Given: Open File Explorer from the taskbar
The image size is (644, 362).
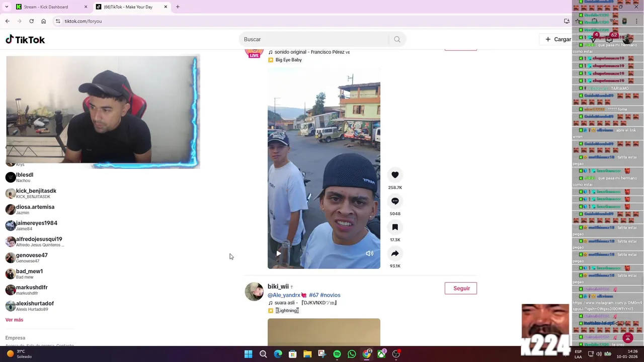Looking at the screenshot, I should point(307,354).
